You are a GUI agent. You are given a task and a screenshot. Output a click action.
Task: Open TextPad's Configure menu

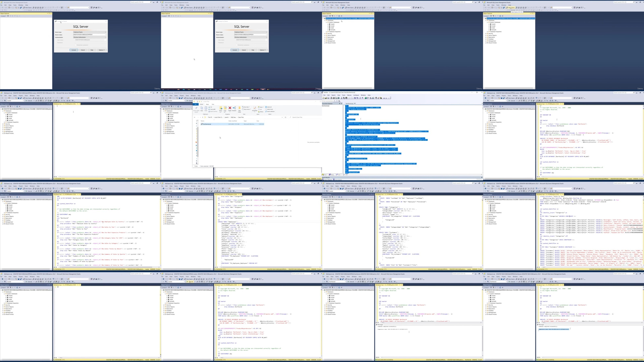pyautogui.click(x=356, y=95)
